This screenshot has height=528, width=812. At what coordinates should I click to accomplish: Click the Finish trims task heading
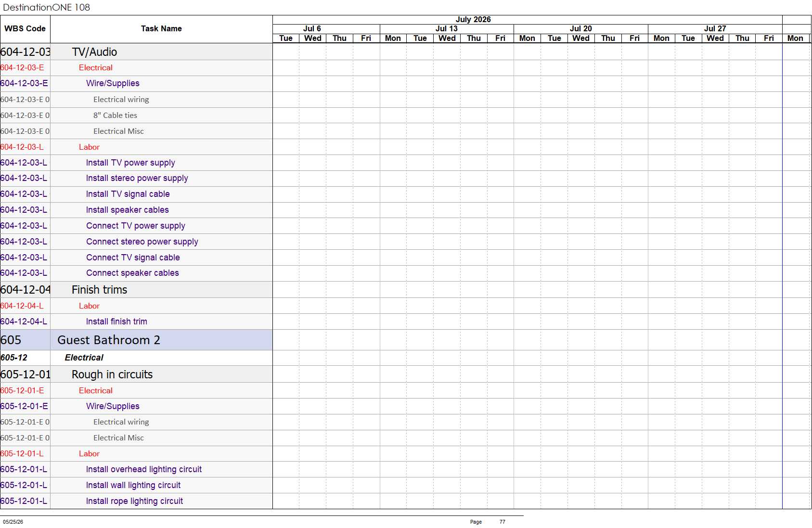click(x=100, y=290)
